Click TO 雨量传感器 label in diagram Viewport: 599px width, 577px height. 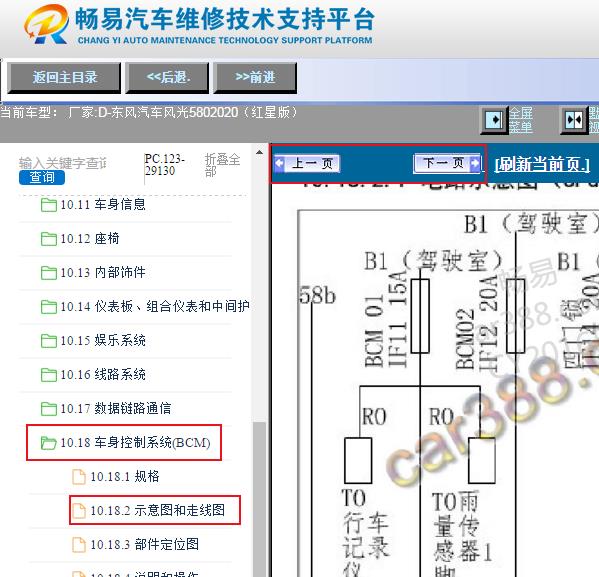[x=461, y=534]
